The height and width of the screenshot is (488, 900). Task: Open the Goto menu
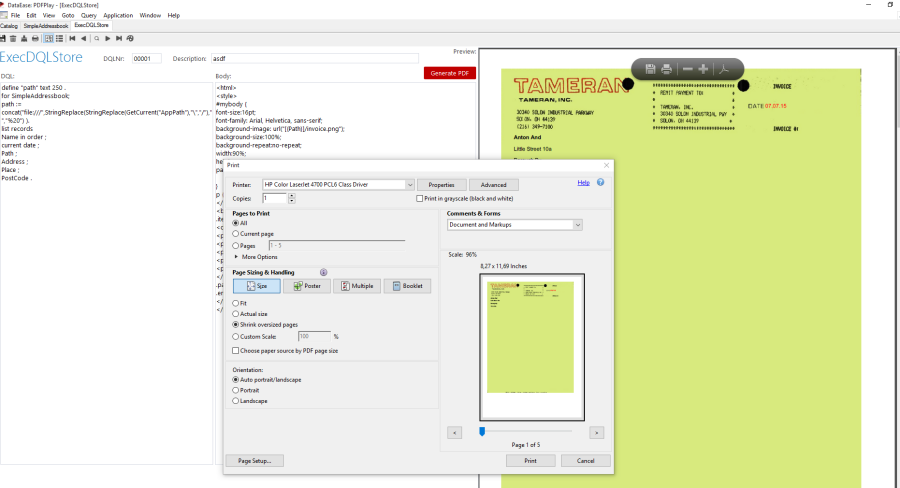(68, 15)
